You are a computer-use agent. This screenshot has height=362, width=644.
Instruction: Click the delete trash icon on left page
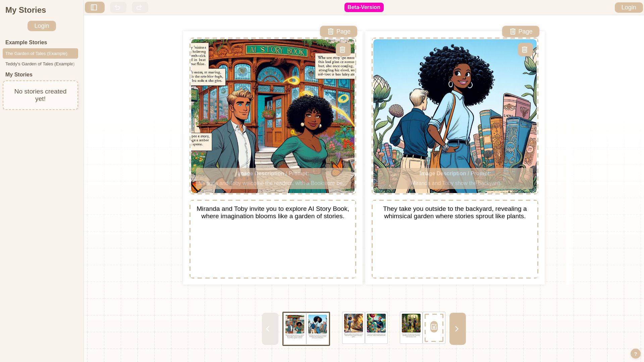(342, 50)
